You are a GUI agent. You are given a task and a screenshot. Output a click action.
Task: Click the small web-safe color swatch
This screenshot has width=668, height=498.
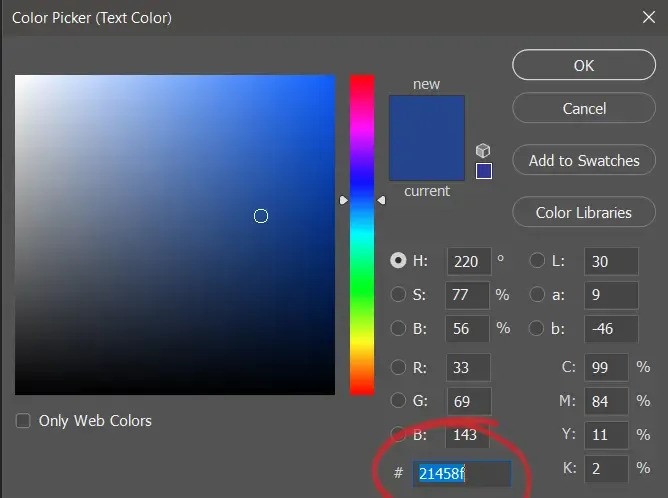coord(484,171)
